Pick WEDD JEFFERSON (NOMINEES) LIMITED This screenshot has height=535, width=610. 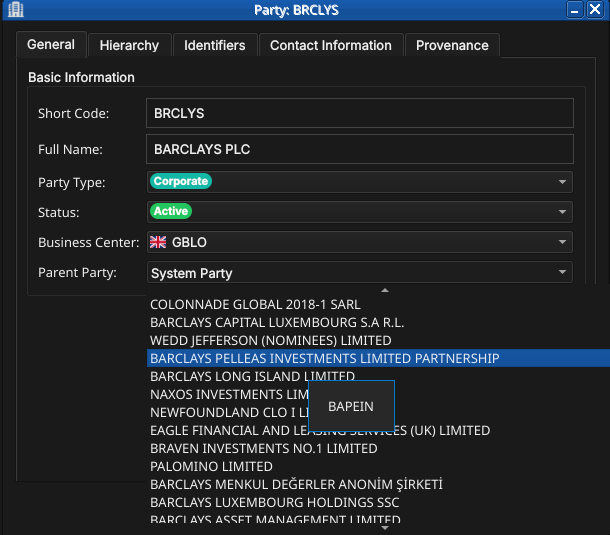[378, 340]
